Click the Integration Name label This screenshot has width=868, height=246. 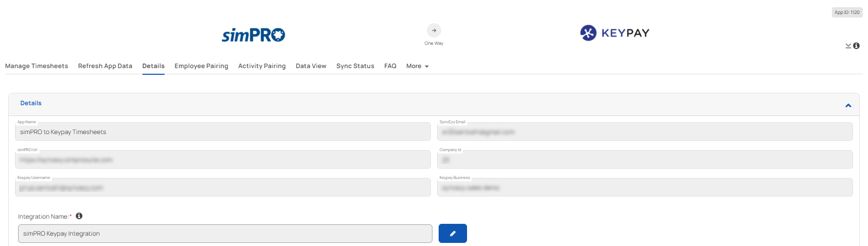(44, 217)
